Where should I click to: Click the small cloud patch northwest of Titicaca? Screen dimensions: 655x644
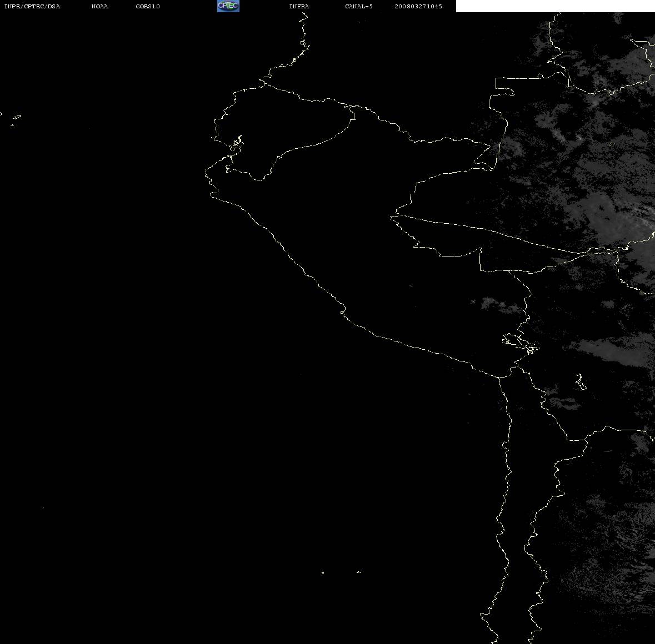(x=499, y=304)
